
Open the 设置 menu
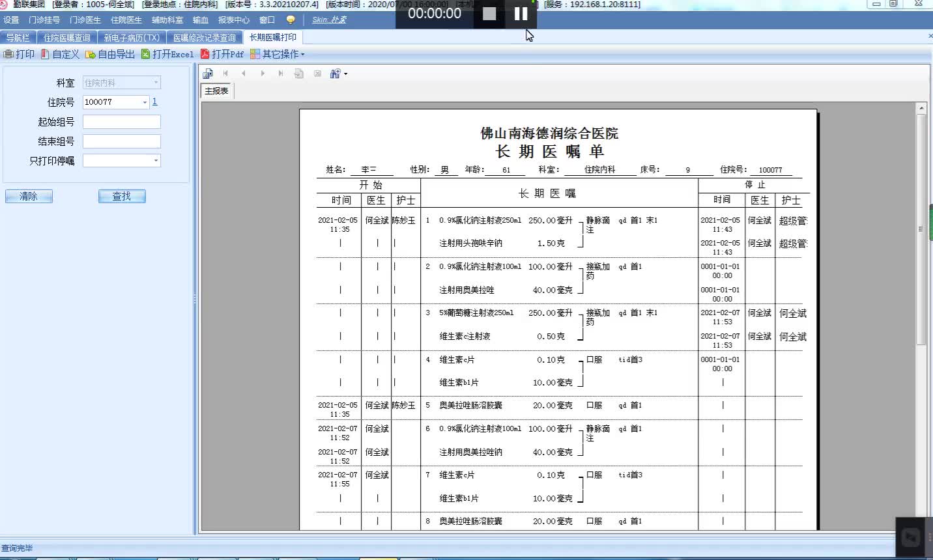[11, 20]
